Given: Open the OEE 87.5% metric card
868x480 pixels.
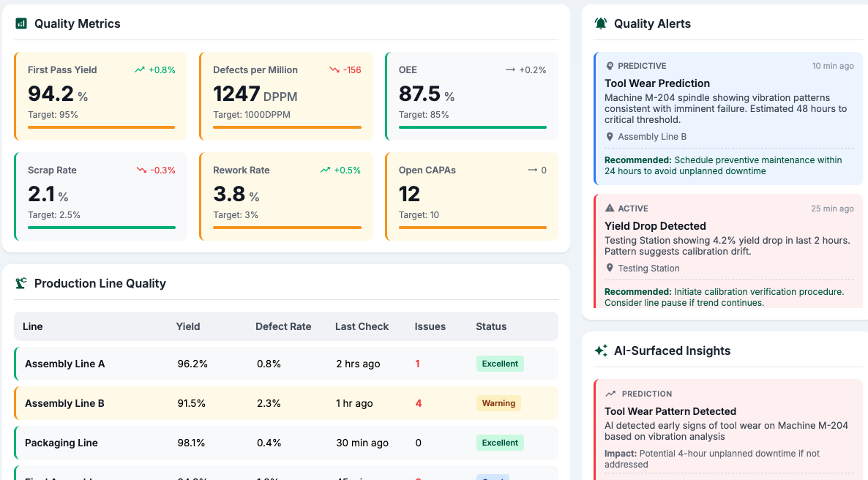Looking at the screenshot, I should (x=471, y=96).
